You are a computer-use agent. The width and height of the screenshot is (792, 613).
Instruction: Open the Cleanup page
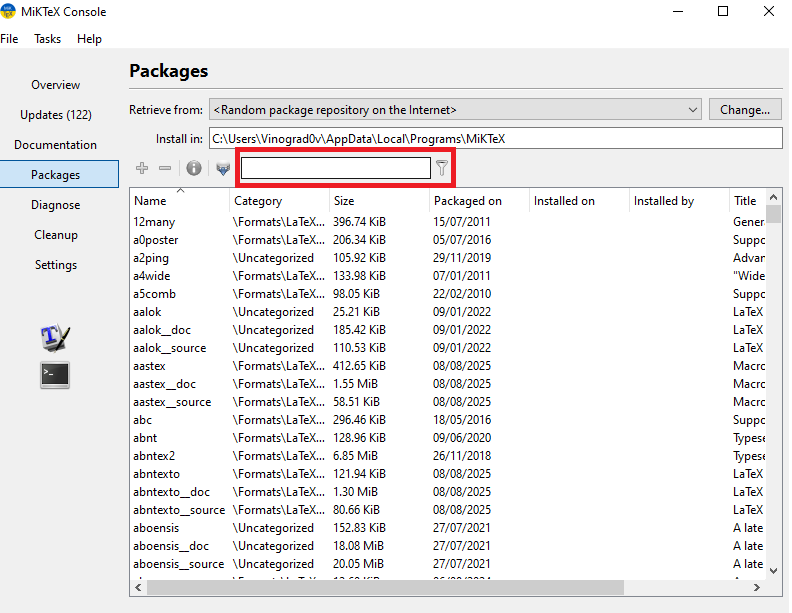click(56, 235)
